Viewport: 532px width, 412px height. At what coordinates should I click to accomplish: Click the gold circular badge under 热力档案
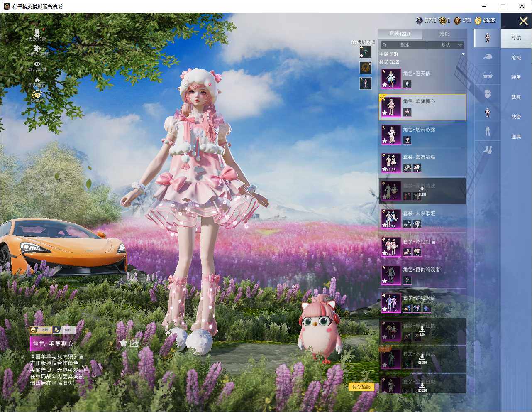pyautogui.click(x=37, y=95)
